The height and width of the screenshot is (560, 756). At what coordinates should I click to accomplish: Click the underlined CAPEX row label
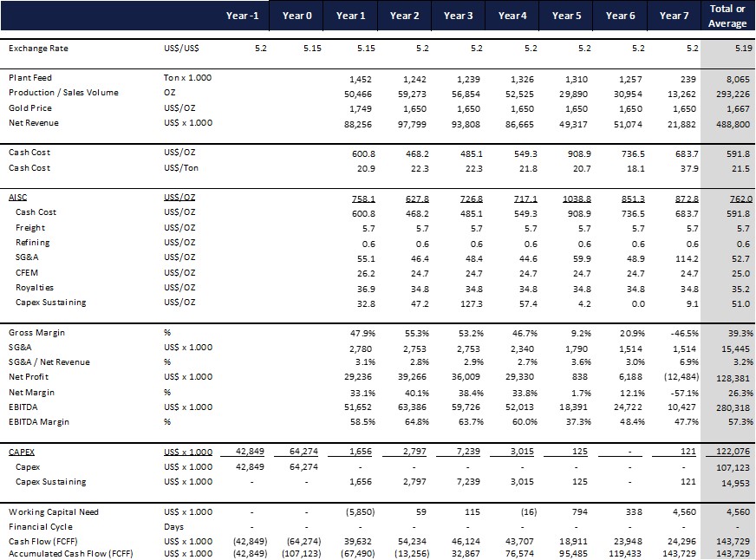(x=22, y=452)
